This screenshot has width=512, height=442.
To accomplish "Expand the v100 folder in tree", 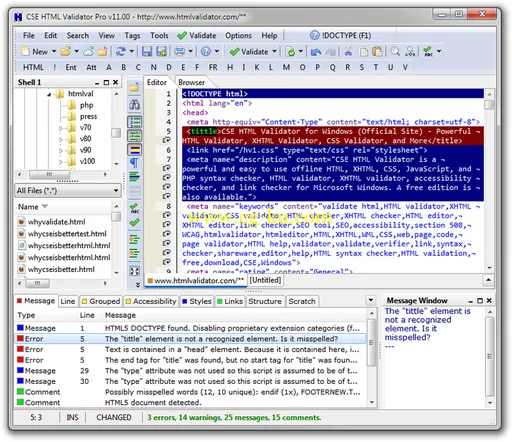I will (x=61, y=162).
